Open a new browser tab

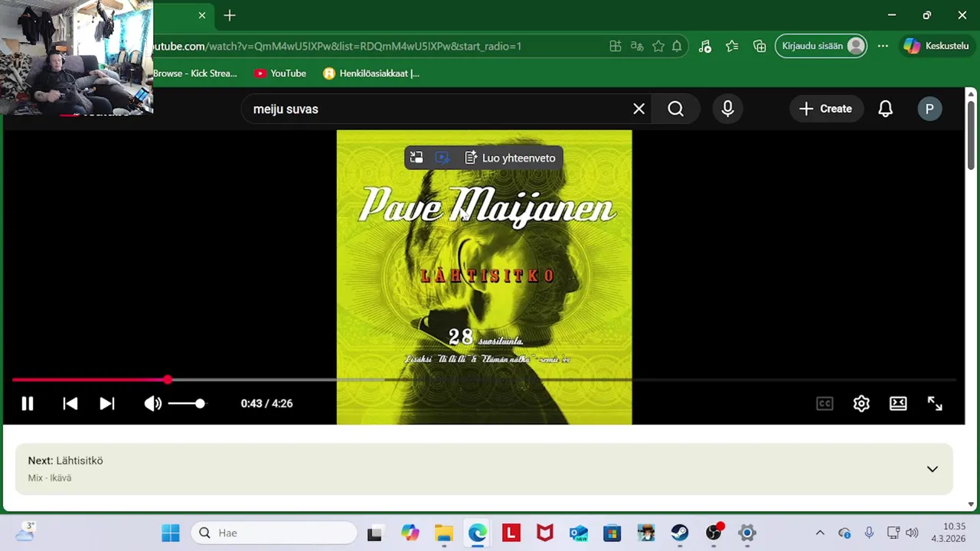tap(230, 15)
